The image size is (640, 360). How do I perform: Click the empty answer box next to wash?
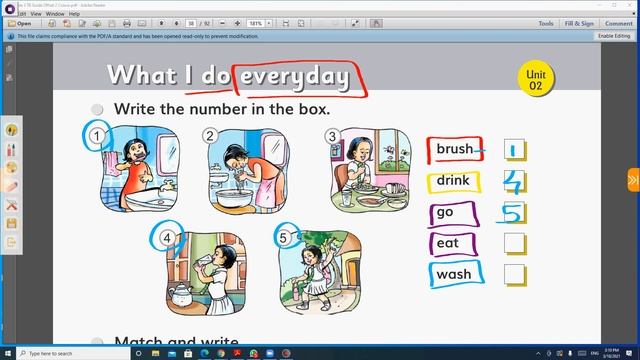(514, 274)
